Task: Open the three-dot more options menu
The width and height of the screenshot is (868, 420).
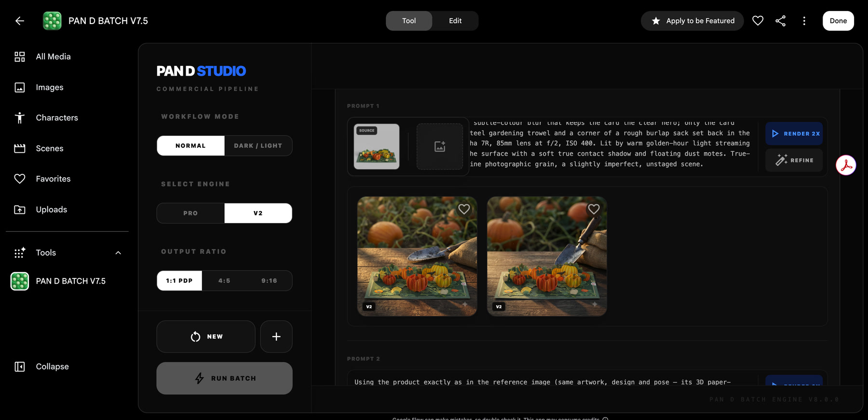Action: pyautogui.click(x=804, y=21)
